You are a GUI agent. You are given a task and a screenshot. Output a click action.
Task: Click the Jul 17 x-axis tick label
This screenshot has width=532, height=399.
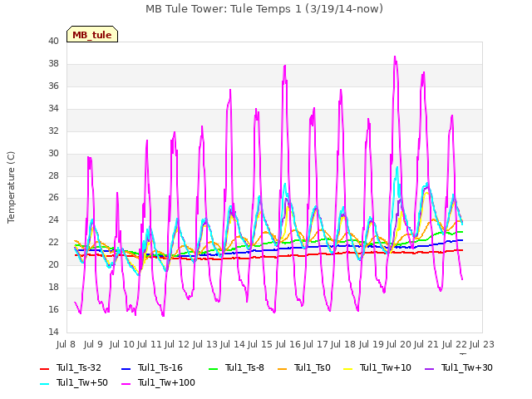tap(315, 344)
